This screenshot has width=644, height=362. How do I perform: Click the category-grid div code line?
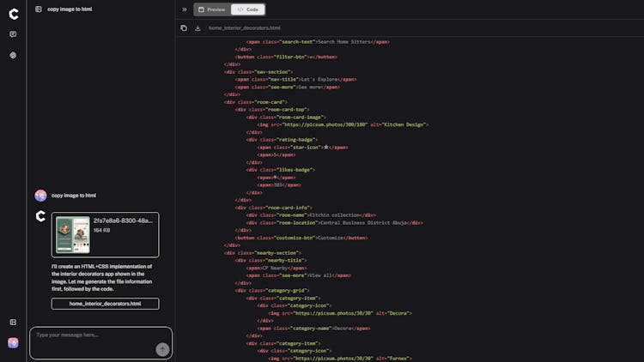click(272, 291)
